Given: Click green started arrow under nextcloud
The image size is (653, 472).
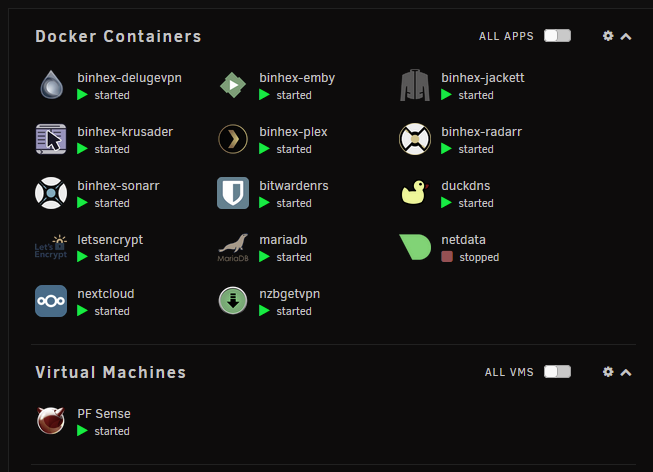Looking at the screenshot, I should tap(82, 311).
